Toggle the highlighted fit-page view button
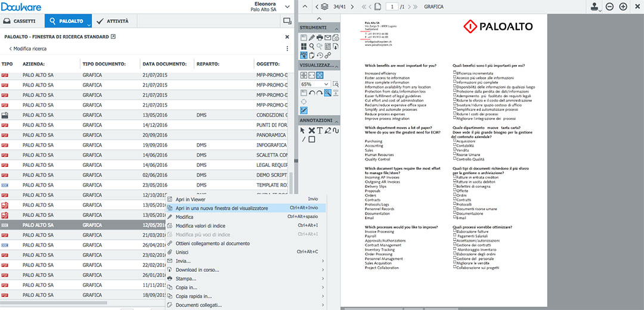The image size is (644, 310). pyautogui.click(x=320, y=75)
